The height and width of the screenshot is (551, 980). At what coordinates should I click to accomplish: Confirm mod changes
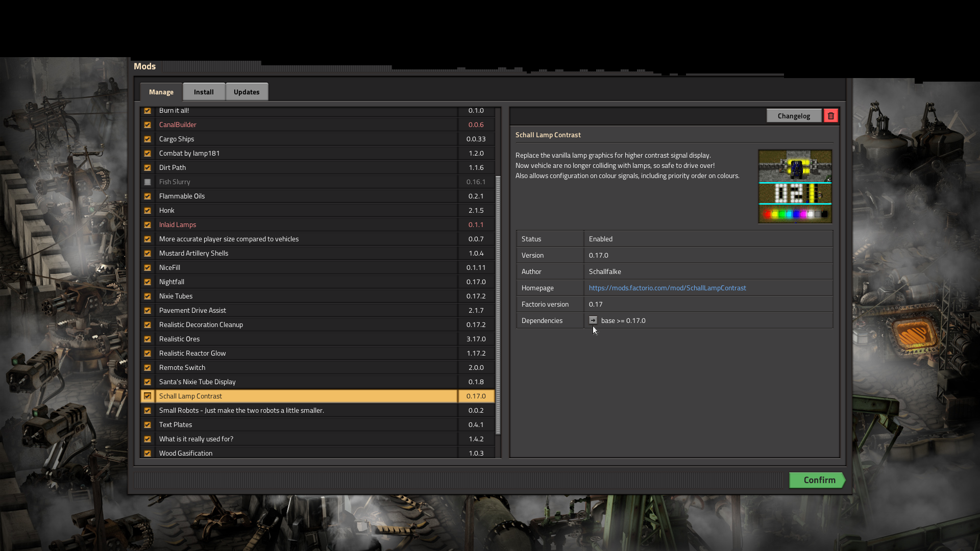coord(817,480)
